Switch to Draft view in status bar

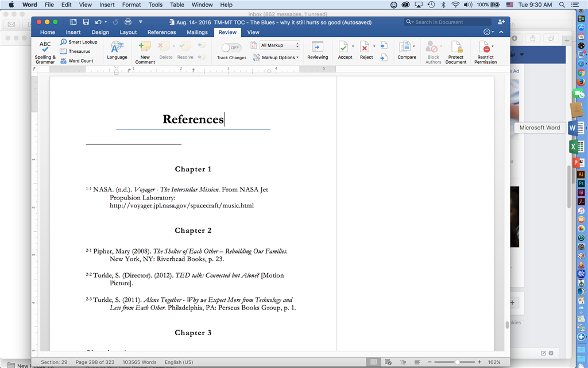pos(417,362)
